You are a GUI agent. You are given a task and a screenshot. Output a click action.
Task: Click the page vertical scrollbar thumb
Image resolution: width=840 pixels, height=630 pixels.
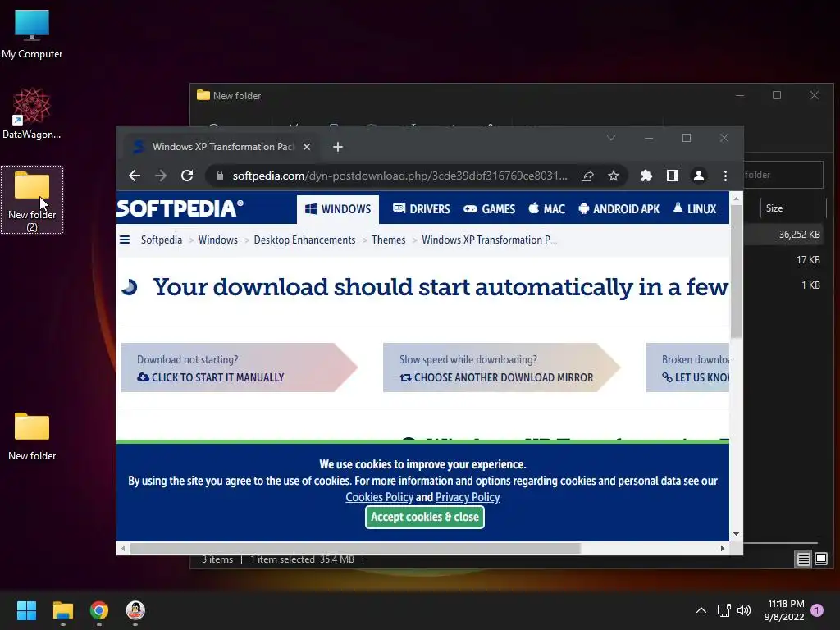(x=736, y=271)
